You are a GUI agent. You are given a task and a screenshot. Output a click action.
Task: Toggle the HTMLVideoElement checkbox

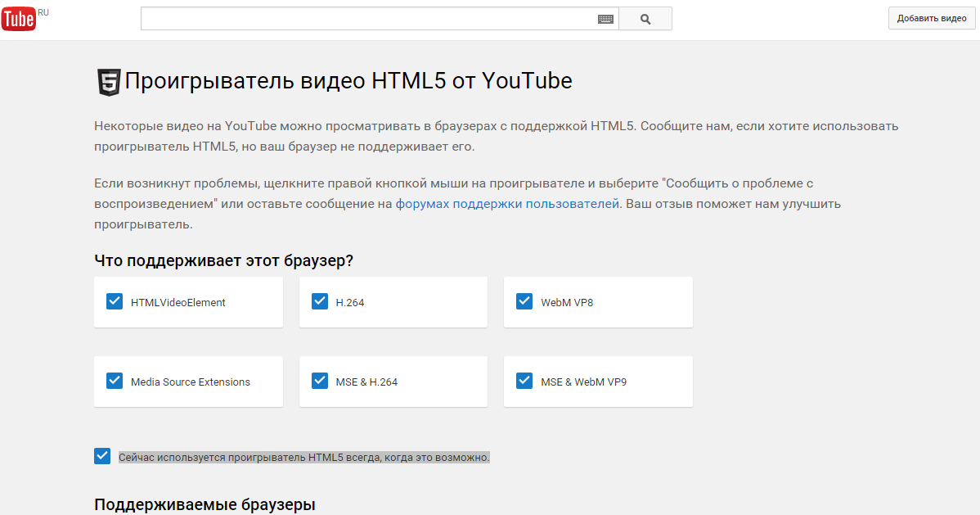[115, 301]
